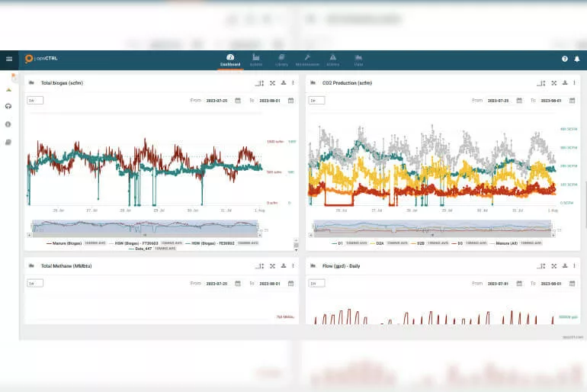Download the Total biogas chart data
587x392 pixels.
tap(284, 82)
